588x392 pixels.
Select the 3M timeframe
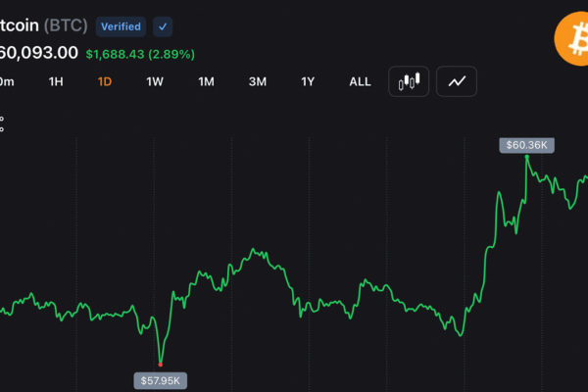tap(258, 81)
